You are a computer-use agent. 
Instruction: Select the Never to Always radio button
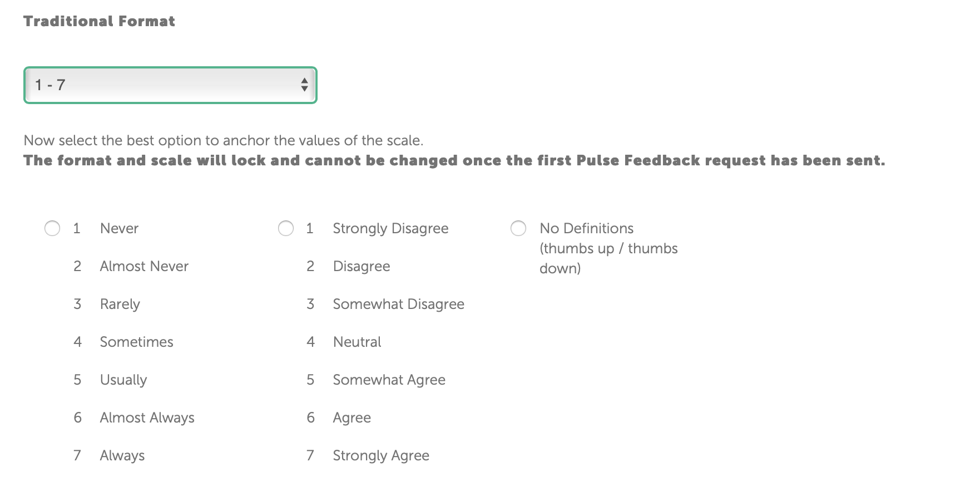[x=52, y=228]
